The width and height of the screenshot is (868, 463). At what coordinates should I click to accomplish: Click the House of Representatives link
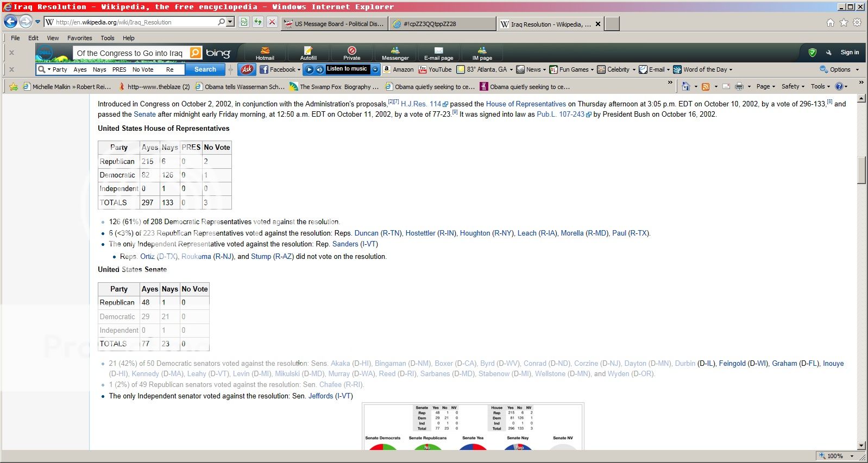tap(525, 104)
